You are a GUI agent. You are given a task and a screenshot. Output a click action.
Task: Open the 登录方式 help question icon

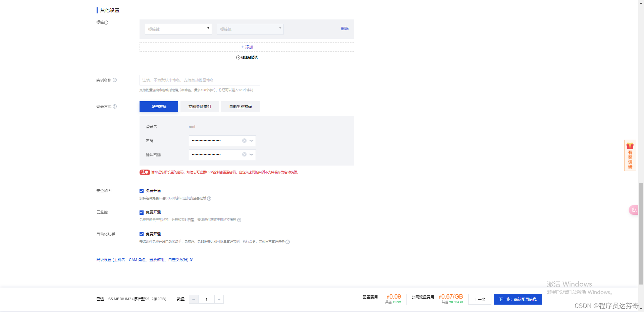[x=115, y=106]
